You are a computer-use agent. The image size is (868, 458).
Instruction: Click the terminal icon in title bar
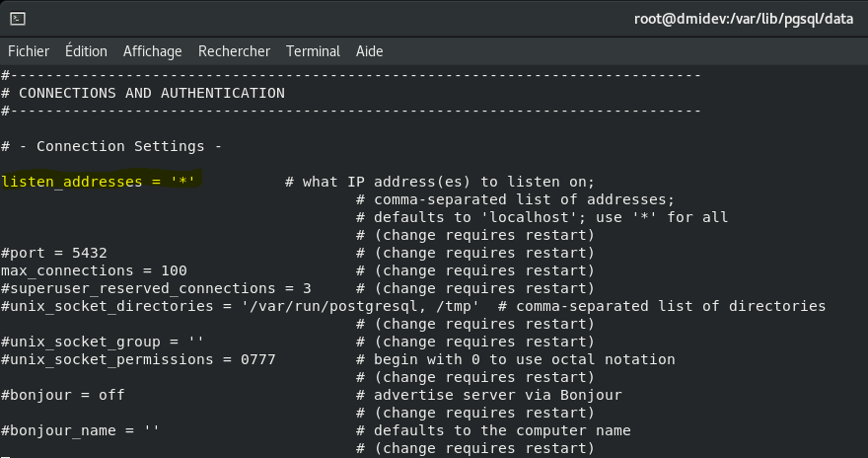coord(18,19)
